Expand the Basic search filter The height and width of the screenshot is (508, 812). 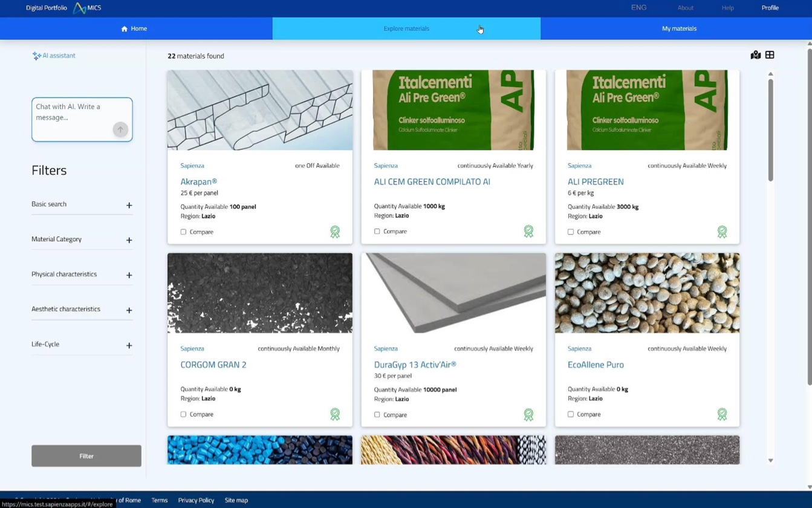point(129,205)
